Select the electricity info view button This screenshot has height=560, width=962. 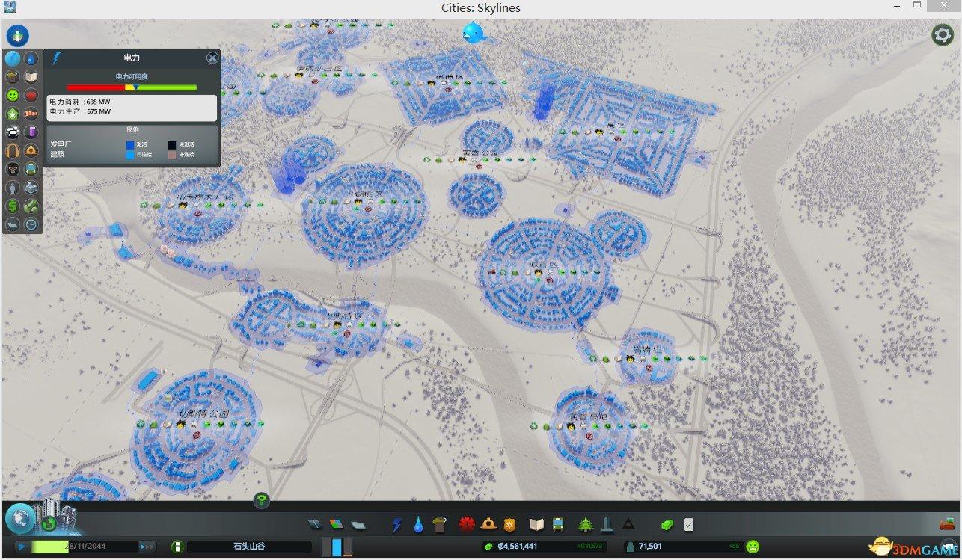pyautogui.click(x=13, y=58)
